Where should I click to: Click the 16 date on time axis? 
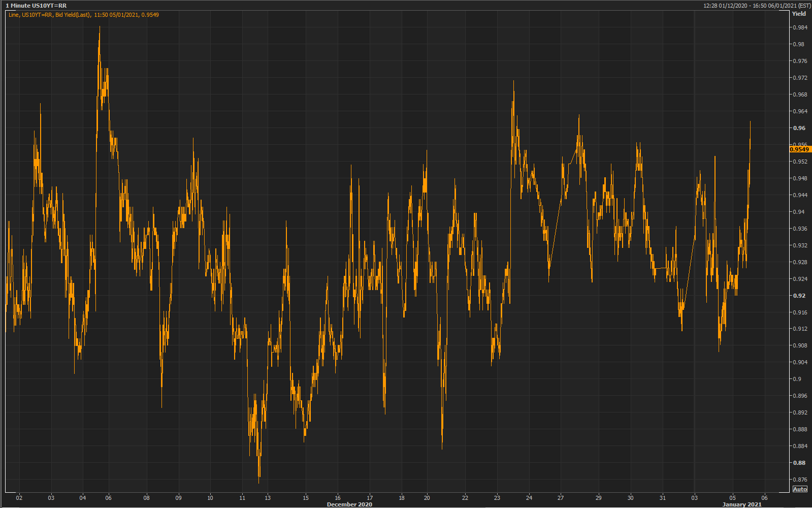pyautogui.click(x=338, y=498)
